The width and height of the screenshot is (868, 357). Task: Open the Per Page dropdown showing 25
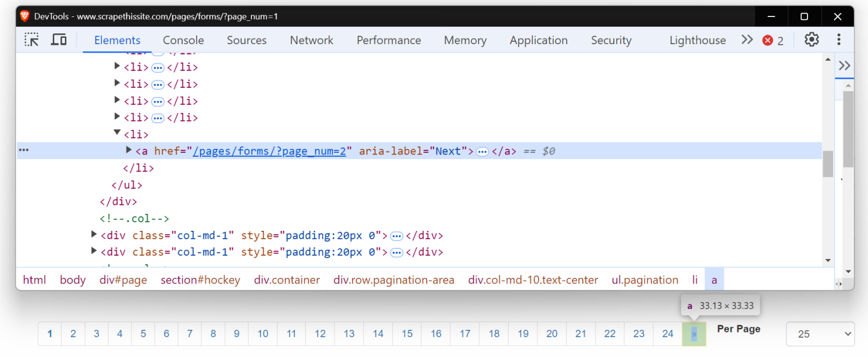pyautogui.click(x=820, y=334)
